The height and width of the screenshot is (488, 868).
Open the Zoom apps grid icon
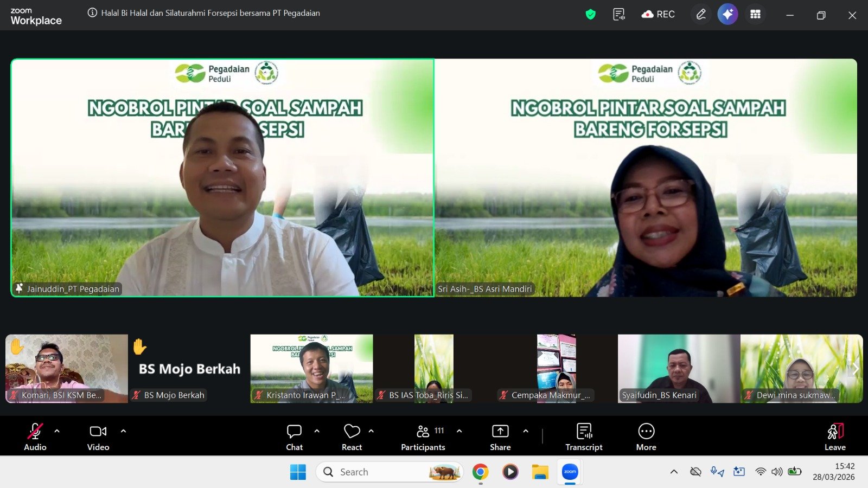[755, 15]
